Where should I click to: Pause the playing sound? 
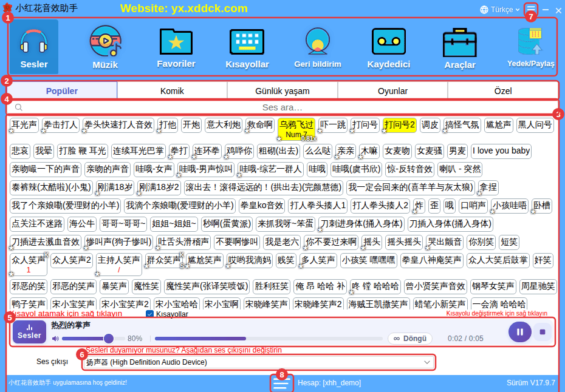[519, 332]
